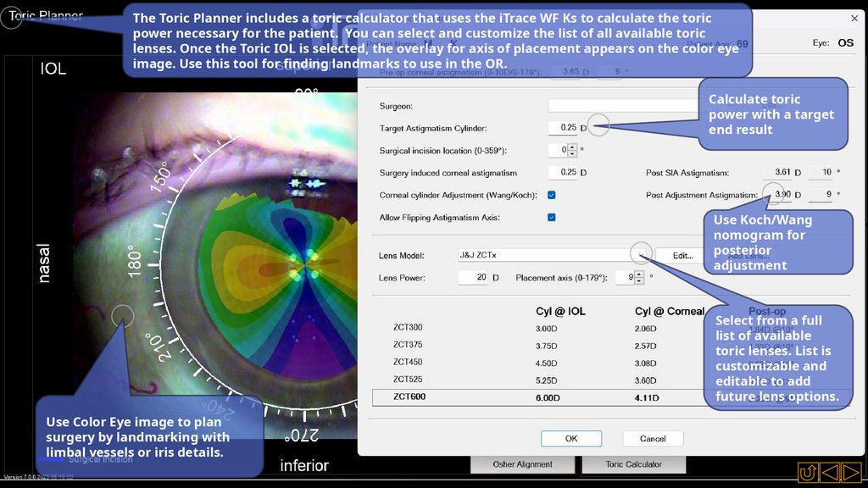Click the 3.60D Cyl @ Corneal value
Viewport: 868px width, 488px height.
click(645, 380)
